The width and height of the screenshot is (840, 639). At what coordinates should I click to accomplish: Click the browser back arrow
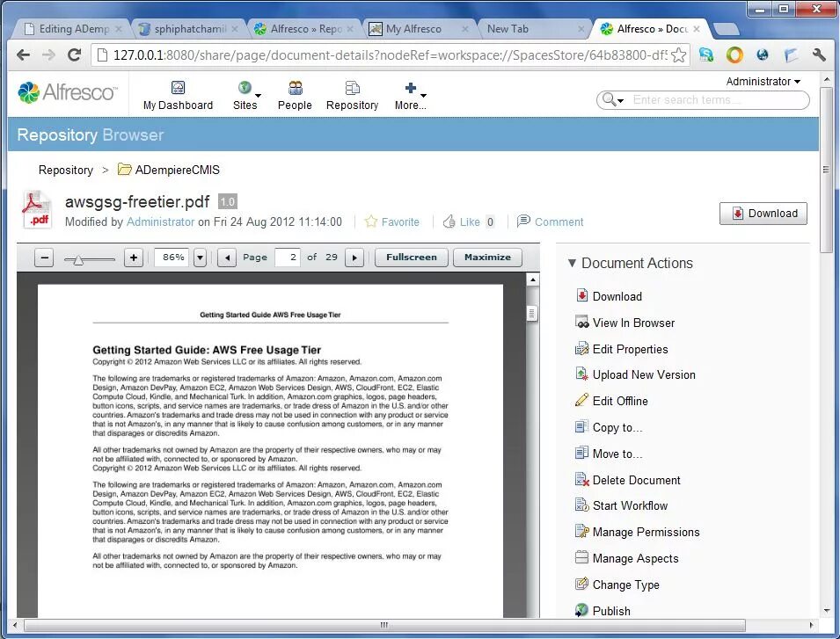23,54
